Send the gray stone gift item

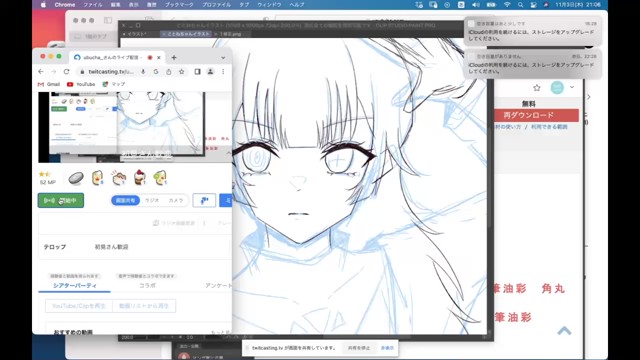76,178
